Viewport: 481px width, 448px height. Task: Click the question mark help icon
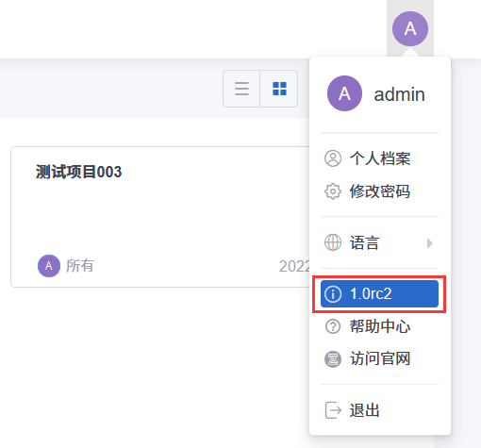click(333, 326)
